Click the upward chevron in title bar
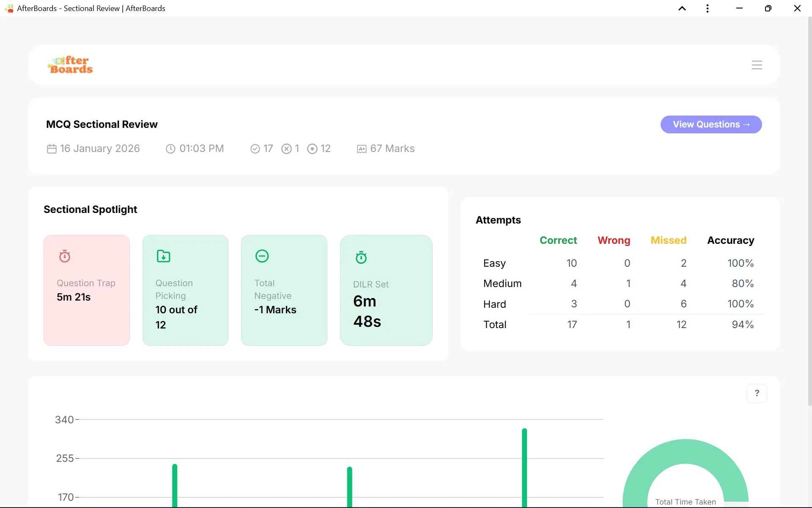This screenshot has height=508, width=812. [x=682, y=8]
